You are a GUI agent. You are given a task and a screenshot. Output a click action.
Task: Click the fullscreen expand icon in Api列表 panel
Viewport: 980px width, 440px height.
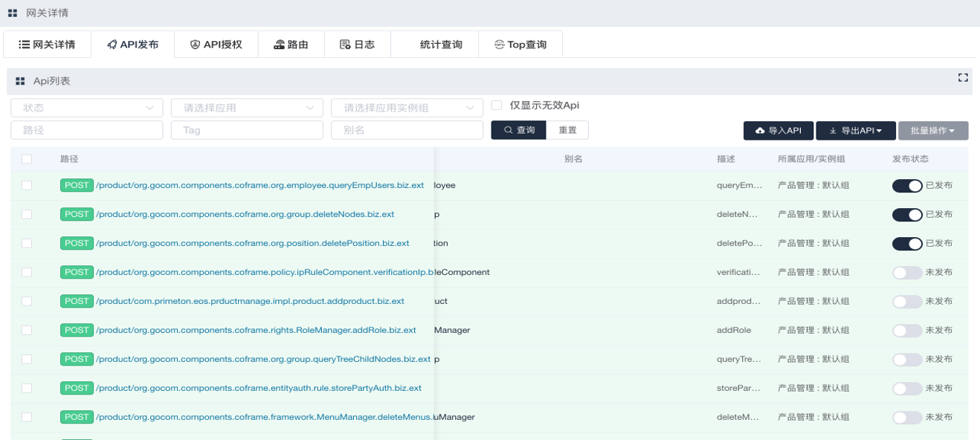coord(963,77)
